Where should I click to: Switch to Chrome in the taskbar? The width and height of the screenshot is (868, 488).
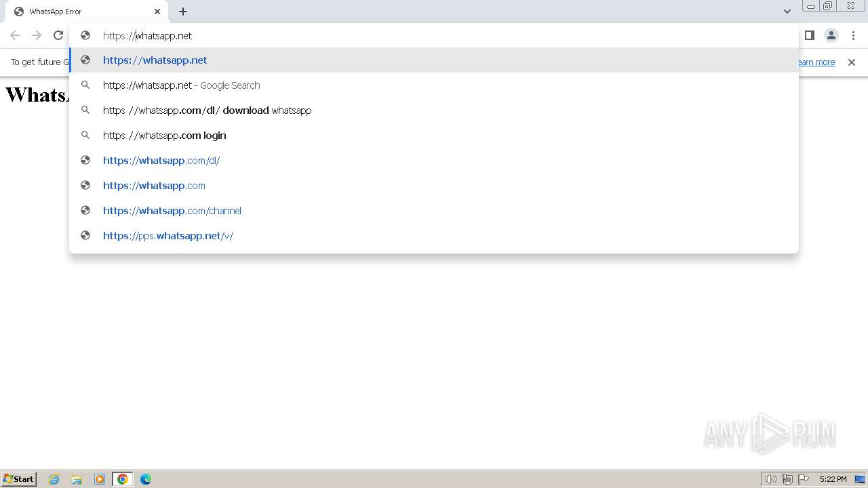tap(123, 479)
